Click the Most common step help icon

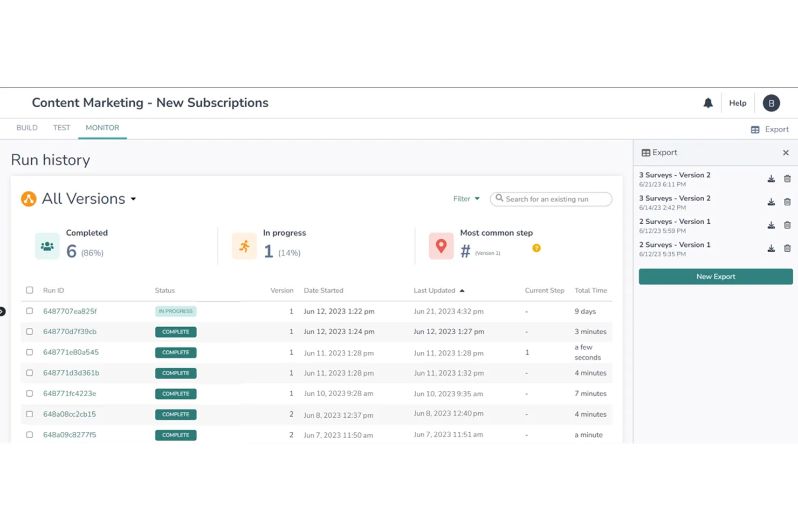(536, 248)
